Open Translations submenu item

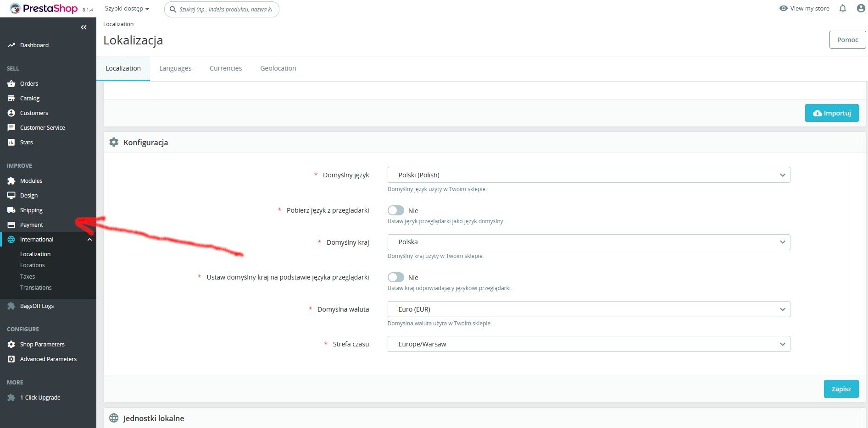[36, 288]
